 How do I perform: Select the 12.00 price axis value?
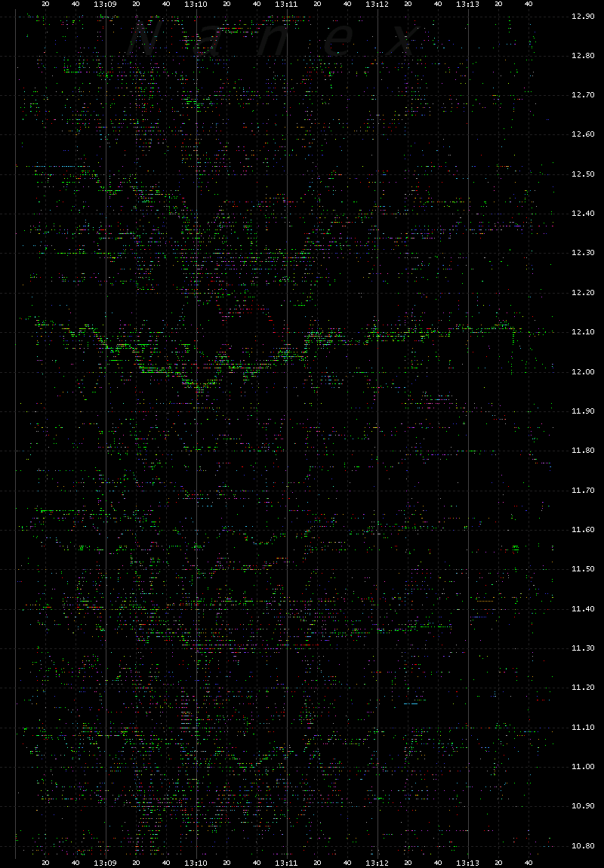pos(582,372)
